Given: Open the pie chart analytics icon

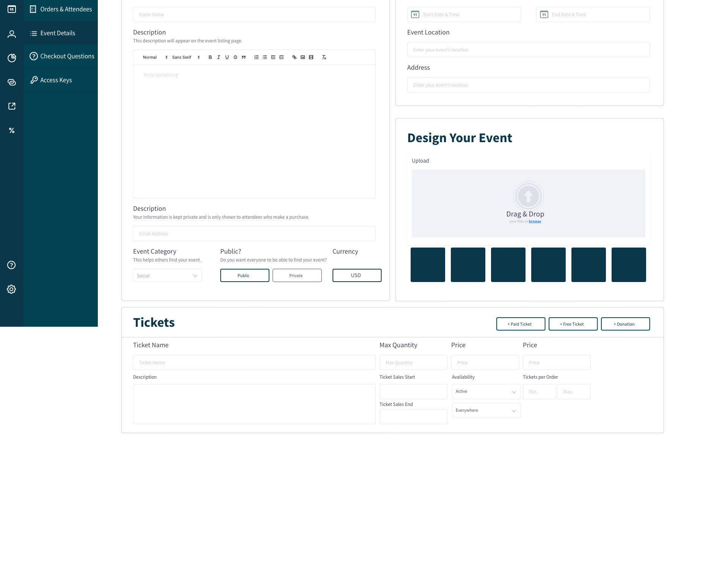Looking at the screenshot, I should coord(12,58).
